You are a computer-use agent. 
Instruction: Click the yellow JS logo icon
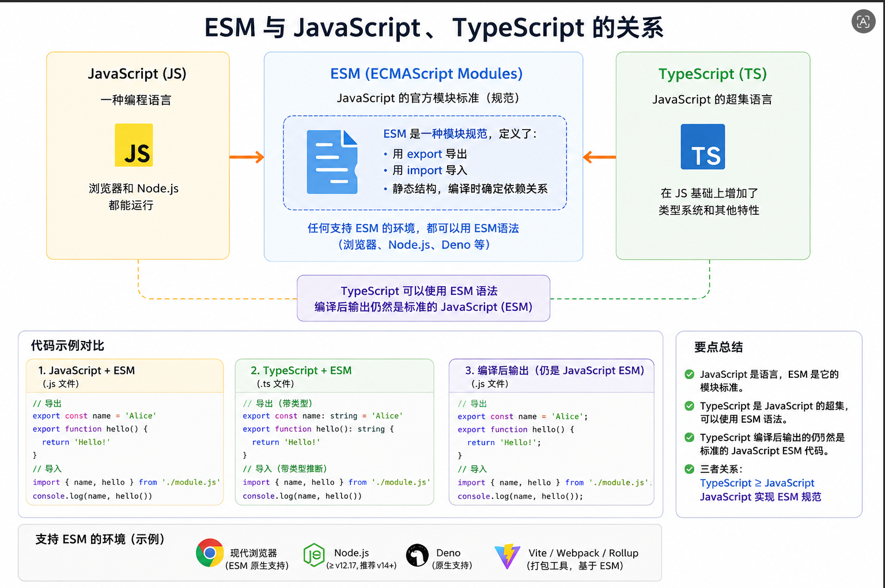[x=134, y=145]
